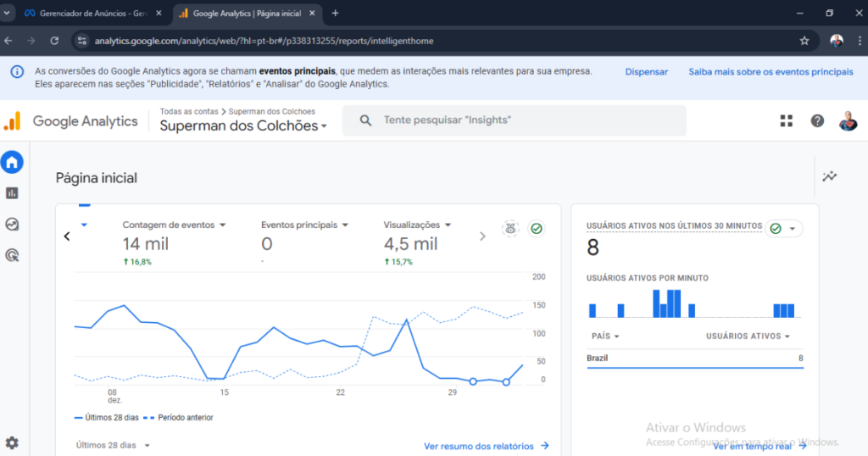Click the Período anterior legend entry
Viewport: 868px width, 456px height.
[178, 417]
